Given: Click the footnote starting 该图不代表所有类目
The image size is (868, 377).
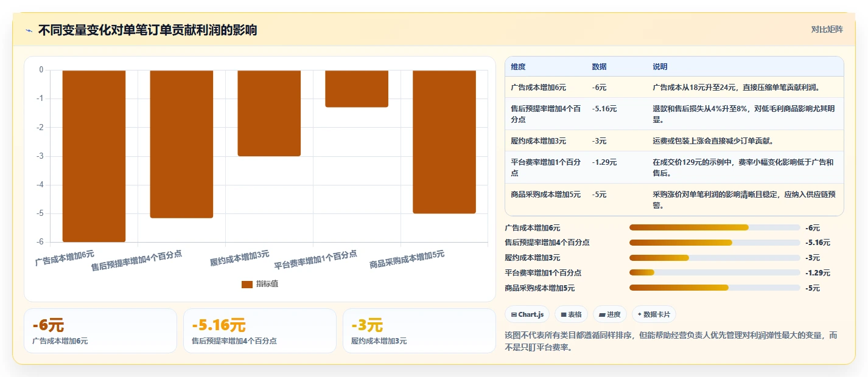Looking at the screenshot, I should 671,342.
